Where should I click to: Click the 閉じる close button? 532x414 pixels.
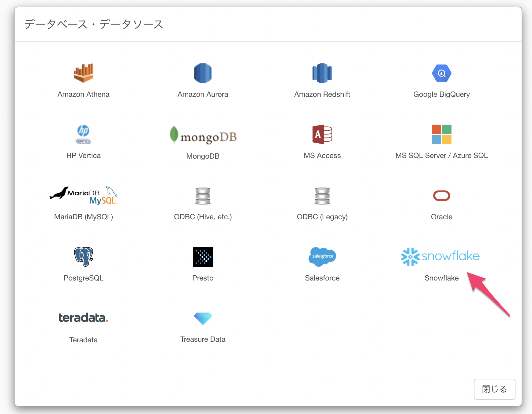click(495, 389)
